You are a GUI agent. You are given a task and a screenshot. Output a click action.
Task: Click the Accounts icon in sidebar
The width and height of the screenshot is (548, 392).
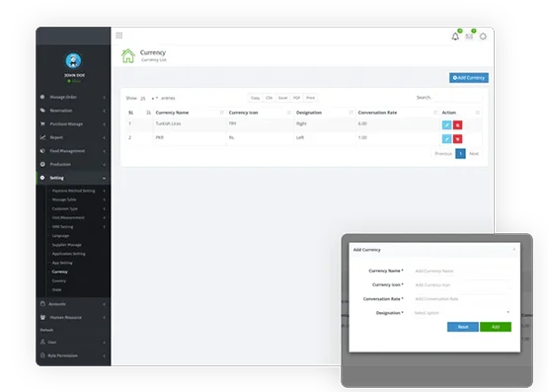tap(42, 303)
